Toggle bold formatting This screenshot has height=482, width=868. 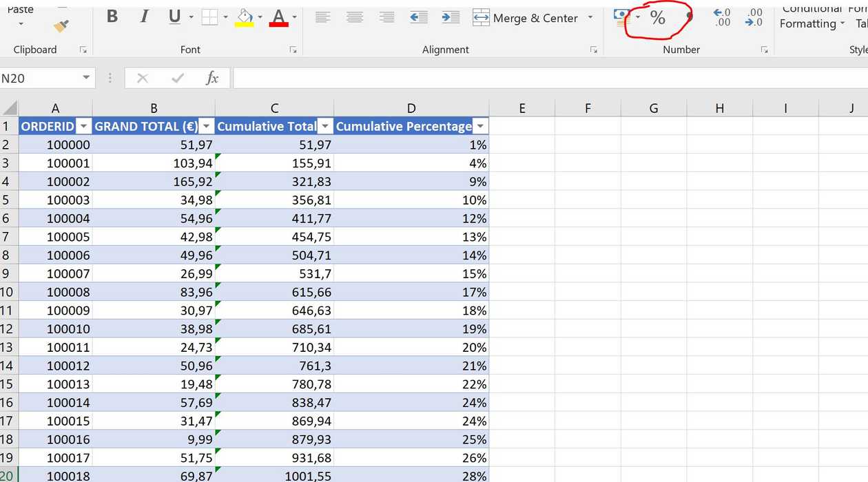click(112, 17)
